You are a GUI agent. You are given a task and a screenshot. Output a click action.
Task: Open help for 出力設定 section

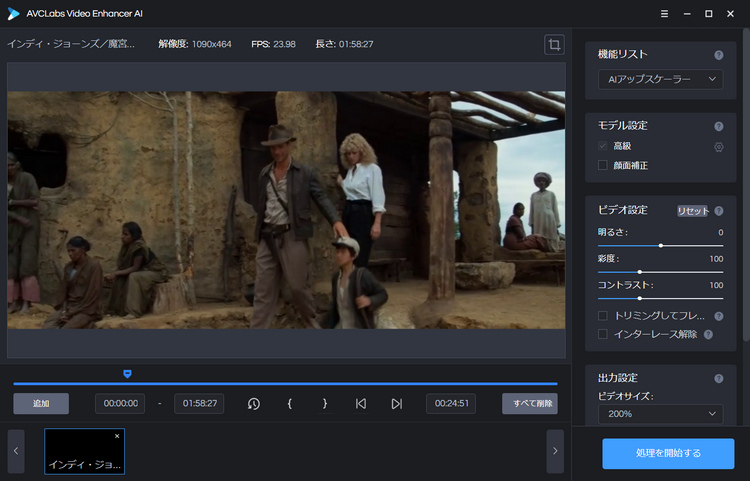click(x=718, y=379)
